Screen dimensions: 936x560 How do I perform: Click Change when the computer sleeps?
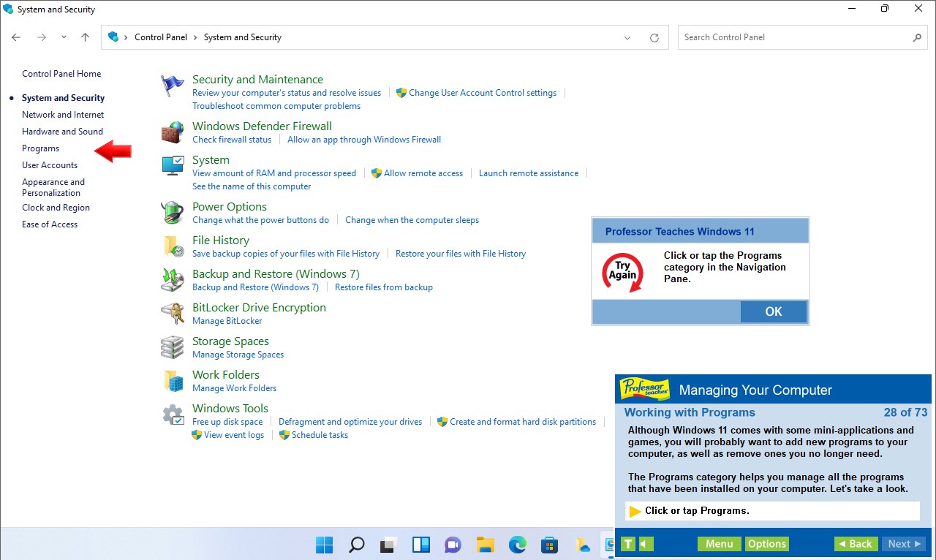412,220
